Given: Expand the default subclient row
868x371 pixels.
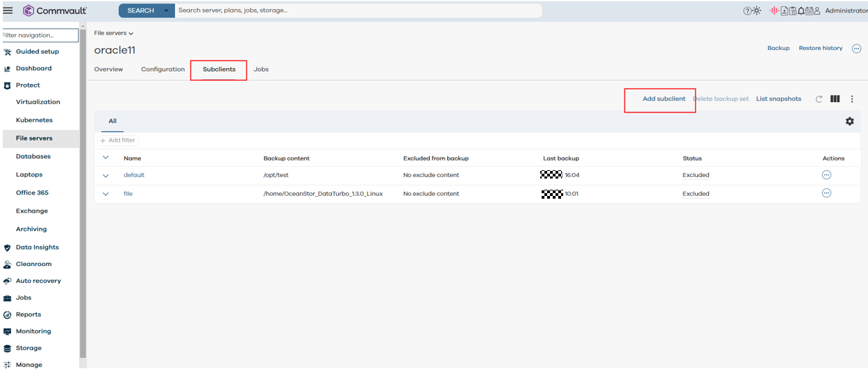Looking at the screenshot, I should (x=106, y=176).
